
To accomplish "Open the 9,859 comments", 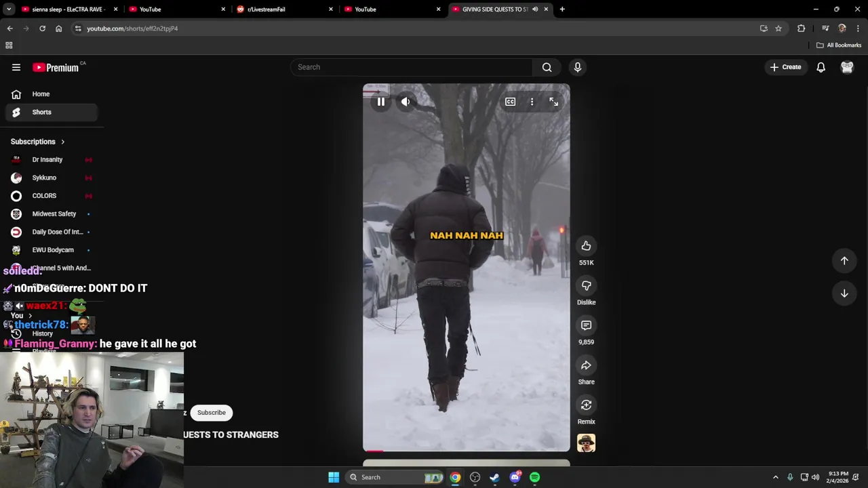I will (x=586, y=325).
